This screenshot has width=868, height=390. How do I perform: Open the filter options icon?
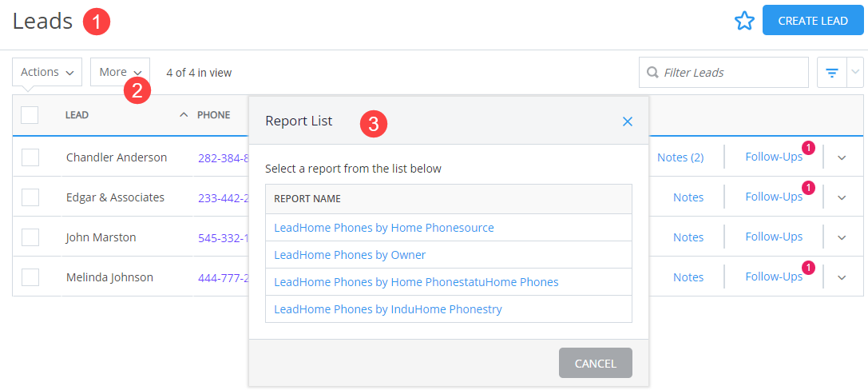tap(831, 72)
